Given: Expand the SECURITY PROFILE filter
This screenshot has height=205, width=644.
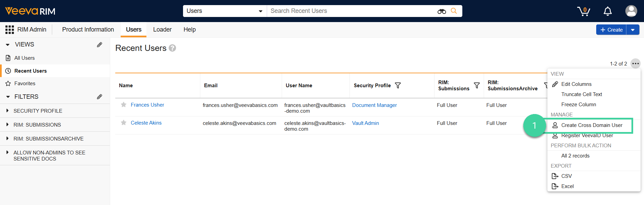Looking at the screenshot, I should click(x=7, y=111).
